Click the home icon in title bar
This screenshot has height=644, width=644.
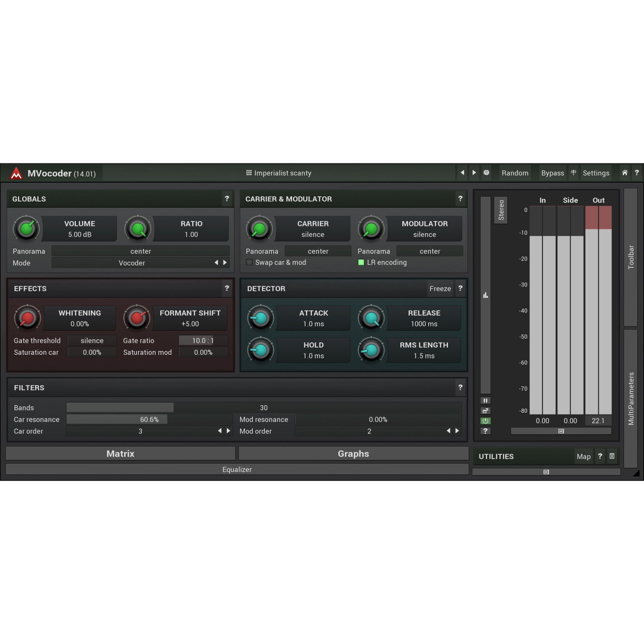(625, 173)
